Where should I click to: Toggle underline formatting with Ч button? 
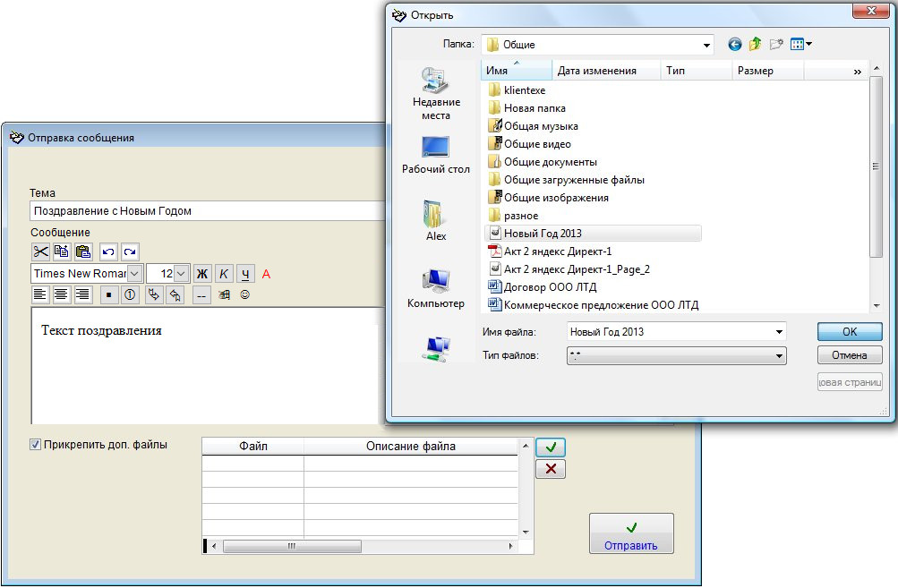pos(245,273)
